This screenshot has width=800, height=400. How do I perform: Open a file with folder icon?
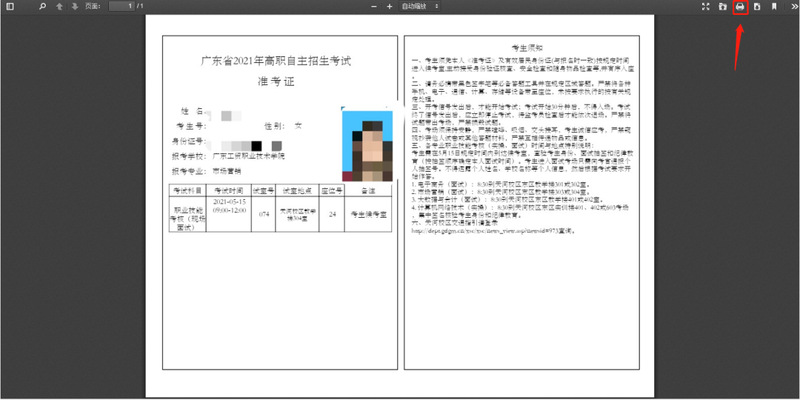(723, 7)
